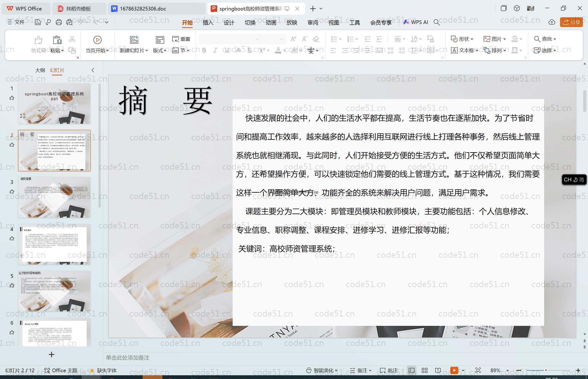Click missing fonts warning in status bar

coord(103,371)
